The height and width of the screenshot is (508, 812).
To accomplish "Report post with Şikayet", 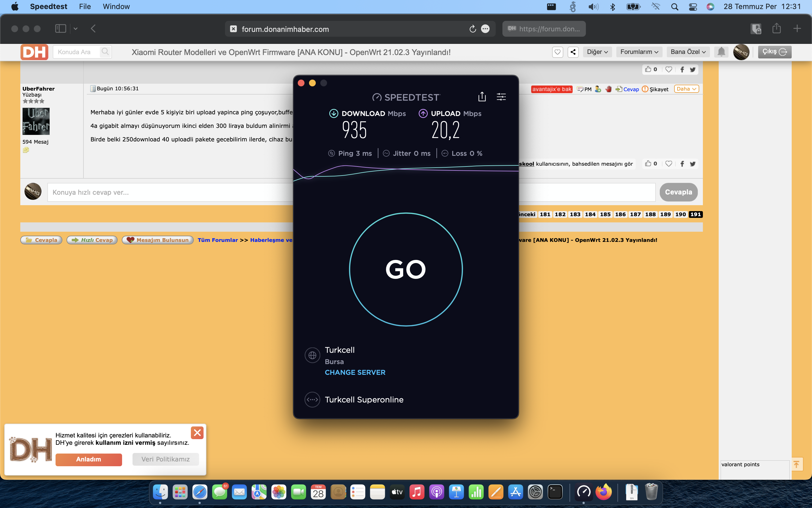I will 655,89.
